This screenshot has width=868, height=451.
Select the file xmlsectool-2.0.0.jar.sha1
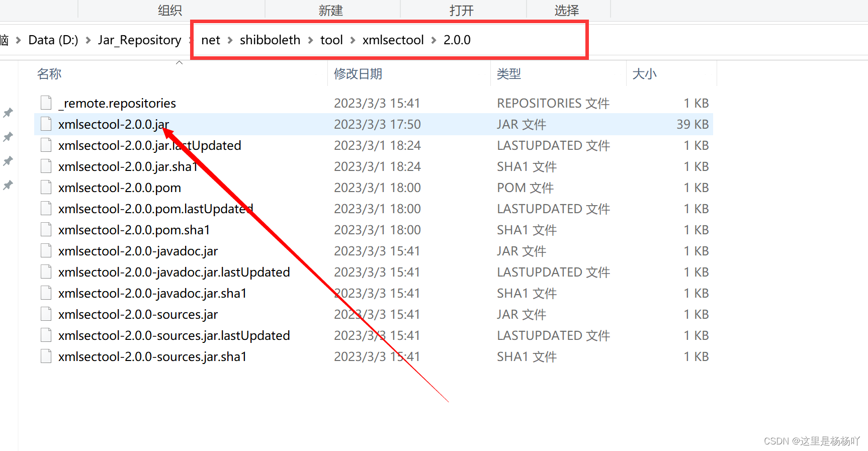[x=128, y=166]
